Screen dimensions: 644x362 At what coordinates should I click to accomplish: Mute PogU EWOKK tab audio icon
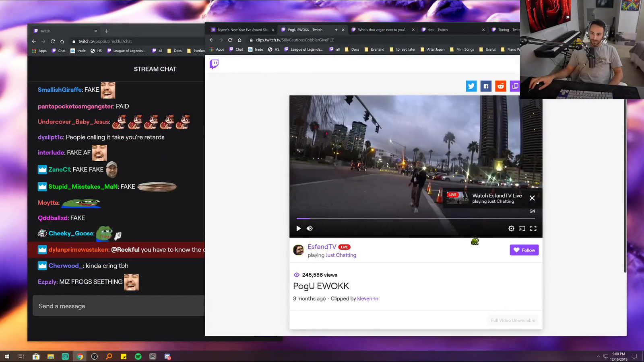click(x=336, y=30)
